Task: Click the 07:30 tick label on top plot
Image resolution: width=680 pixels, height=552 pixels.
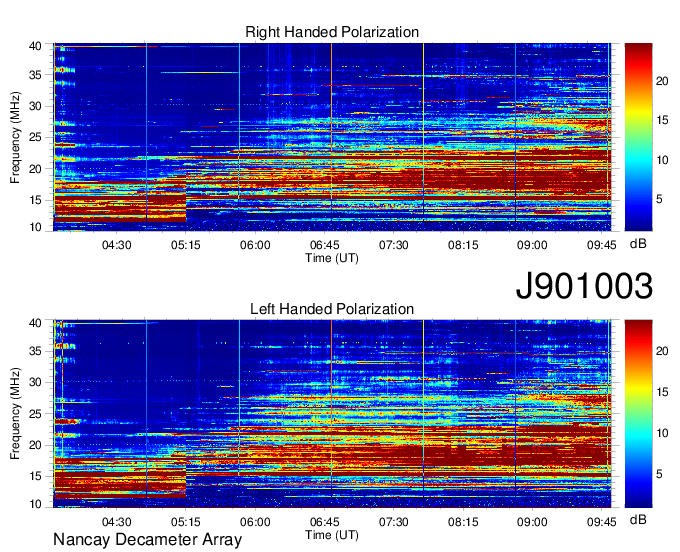Action: click(x=393, y=245)
